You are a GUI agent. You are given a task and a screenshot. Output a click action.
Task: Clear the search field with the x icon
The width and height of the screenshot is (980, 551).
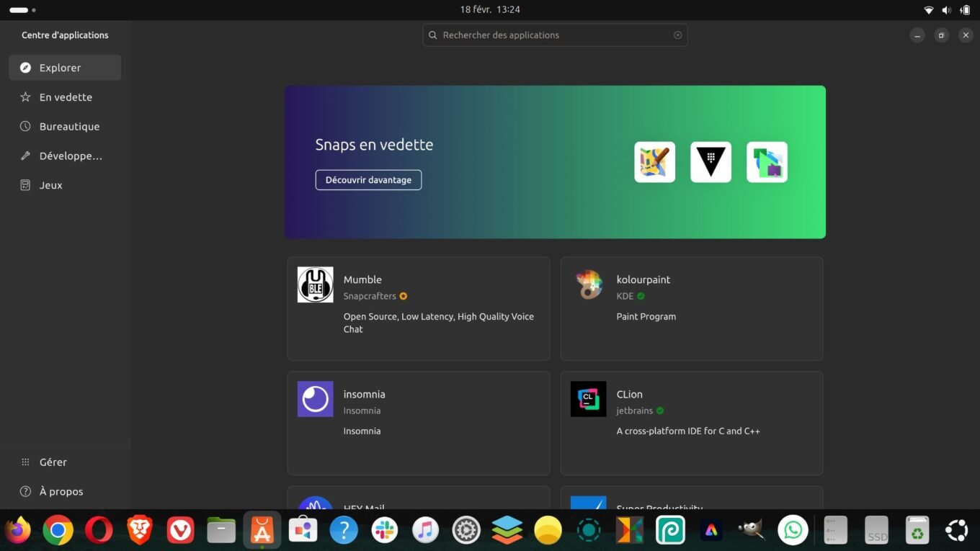pyautogui.click(x=677, y=35)
